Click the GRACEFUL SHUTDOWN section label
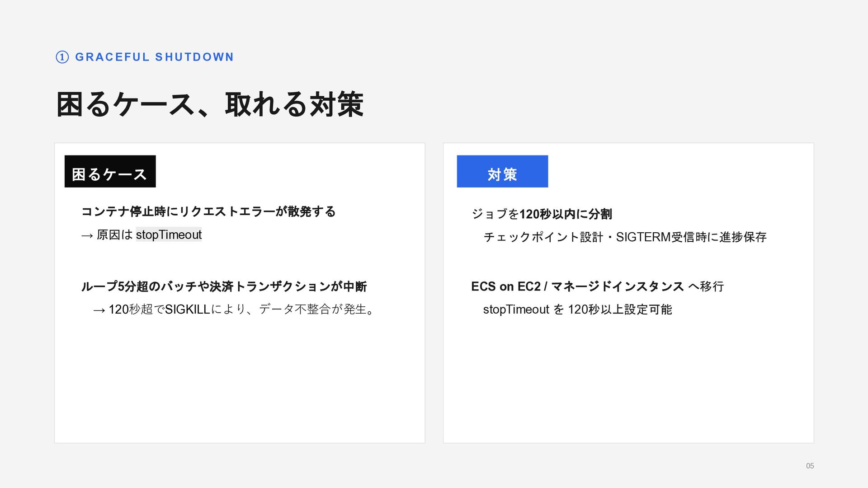868x488 pixels. [x=154, y=57]
